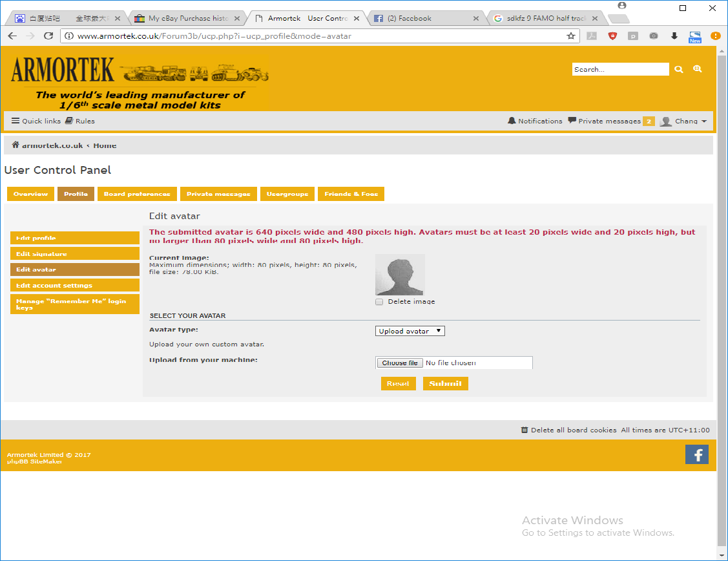Expand the Chang user menu

[683, 122]
